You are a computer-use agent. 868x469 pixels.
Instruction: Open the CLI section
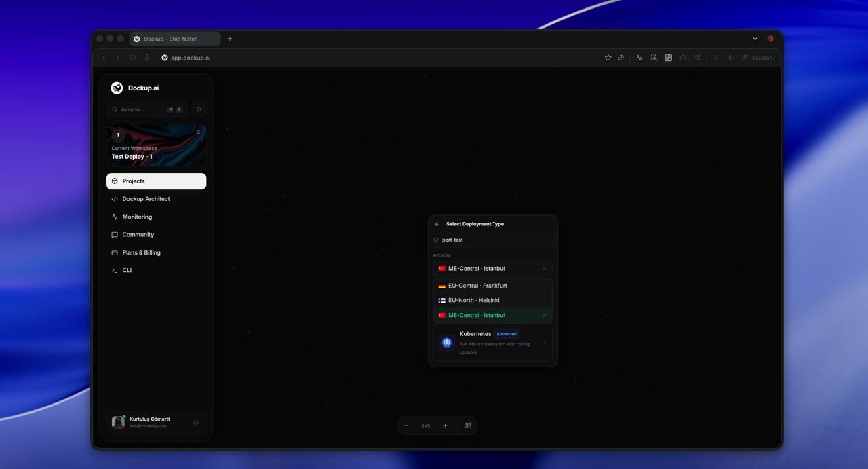tap(156, 270)
